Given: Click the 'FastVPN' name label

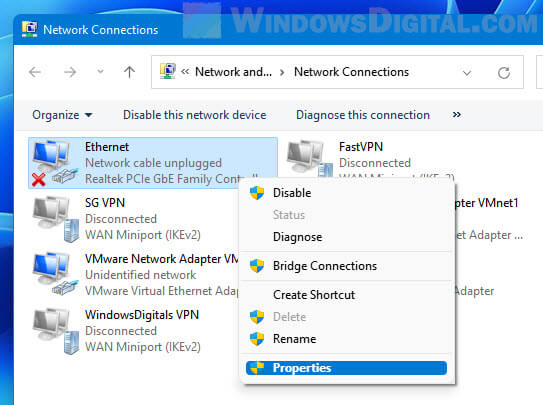Looking at the screenshot, I should [x=361, y=147].
